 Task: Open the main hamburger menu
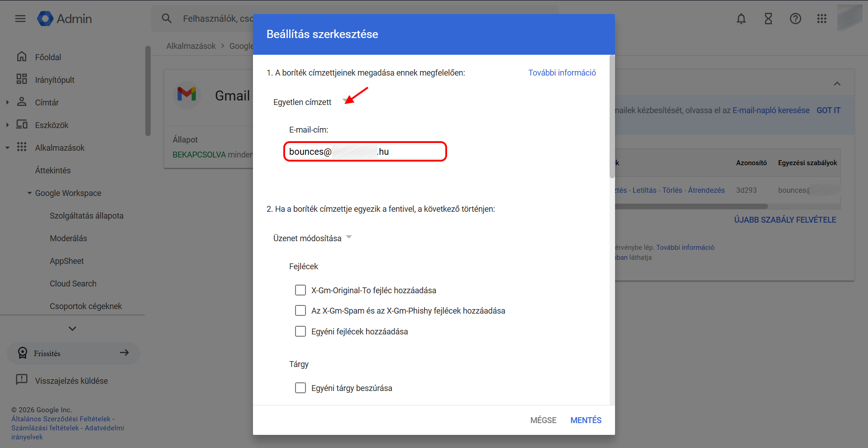[x=20, y=19]
